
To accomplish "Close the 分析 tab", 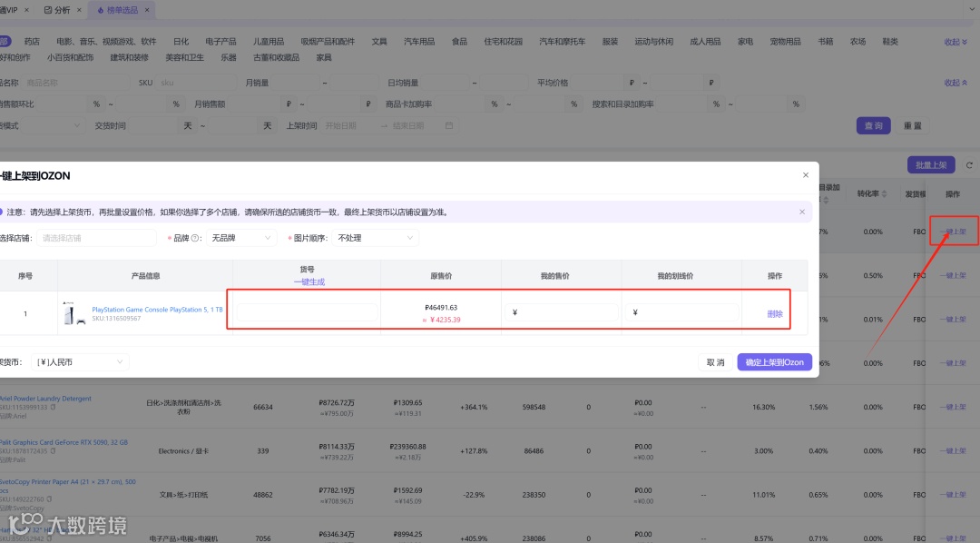I will point(79,10).
